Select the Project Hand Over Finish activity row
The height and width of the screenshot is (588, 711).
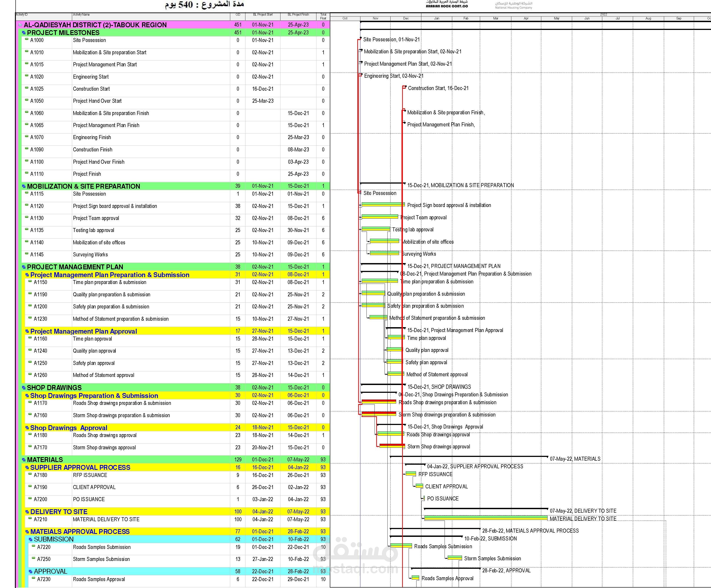click(x=98, y=162)
